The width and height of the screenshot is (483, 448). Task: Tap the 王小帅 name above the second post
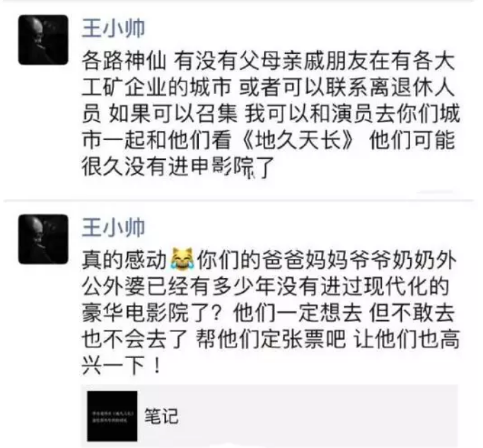click(113, 228)
